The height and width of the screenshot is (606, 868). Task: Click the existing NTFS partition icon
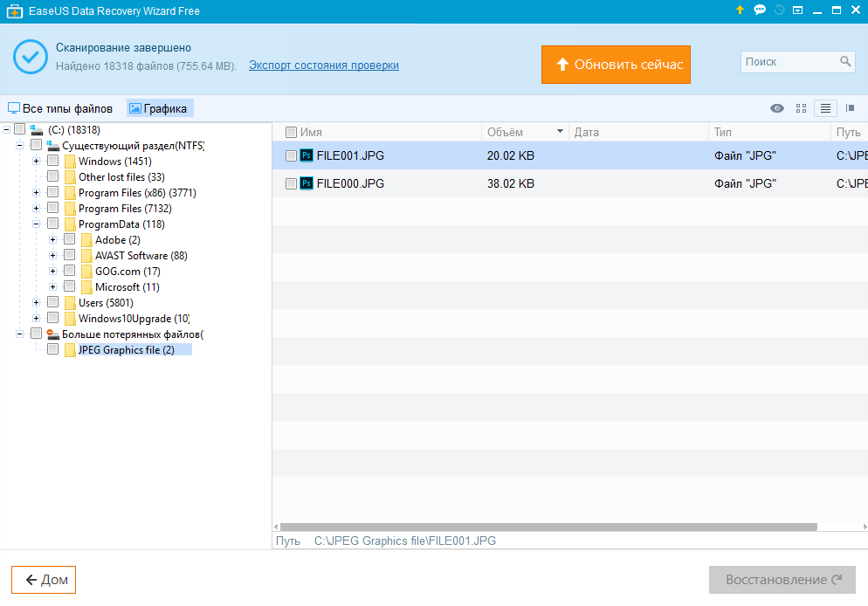(x=53, y=146)
